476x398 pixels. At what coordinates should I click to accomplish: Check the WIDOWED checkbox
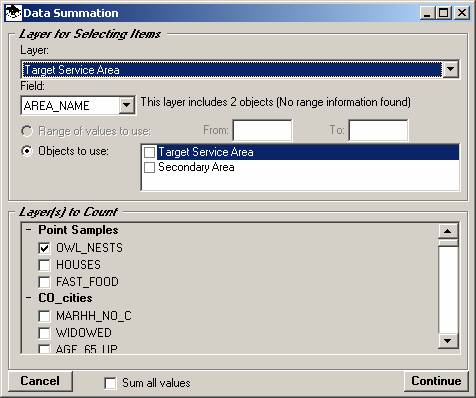point(44,333)
